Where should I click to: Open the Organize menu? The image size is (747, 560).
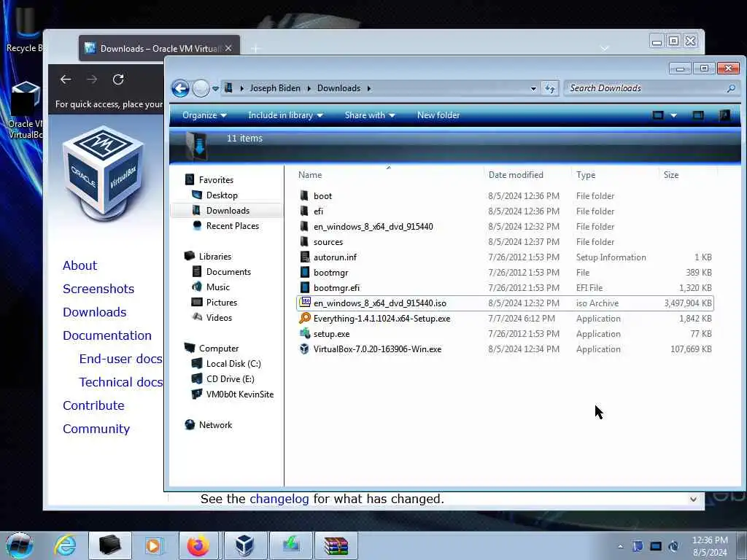click(204, 115)
